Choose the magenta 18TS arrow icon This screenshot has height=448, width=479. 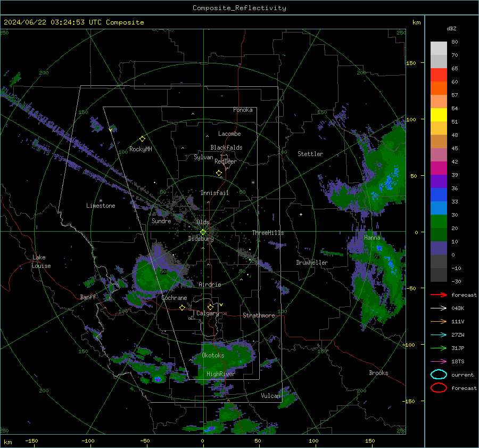coord(439,362)
